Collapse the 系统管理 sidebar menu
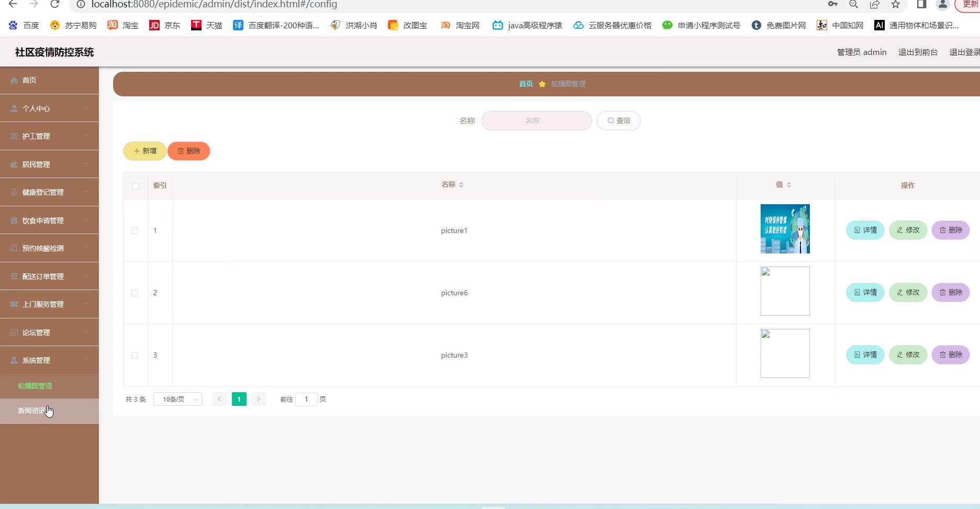This screenshot has width=980, height=509. pyautogui.click(x=49, y=360)
